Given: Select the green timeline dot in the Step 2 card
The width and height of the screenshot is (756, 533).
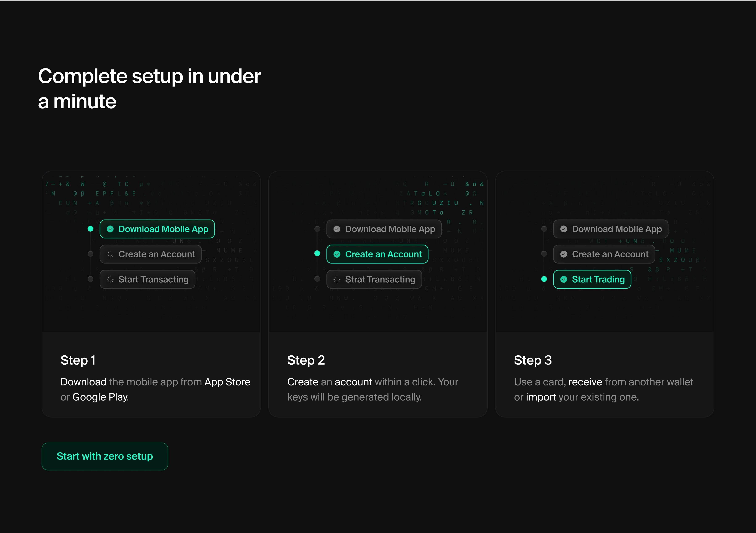Looking at the screenshot, I should [x=317, y=254].
